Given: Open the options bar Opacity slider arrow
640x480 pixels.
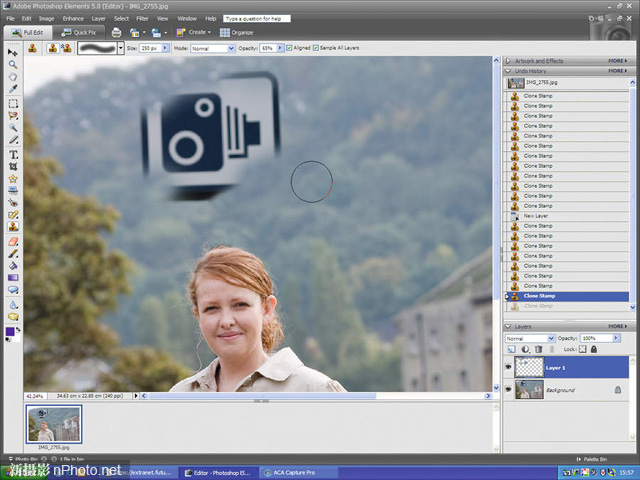Looking at the screenshot, I should tap(280, 48).
